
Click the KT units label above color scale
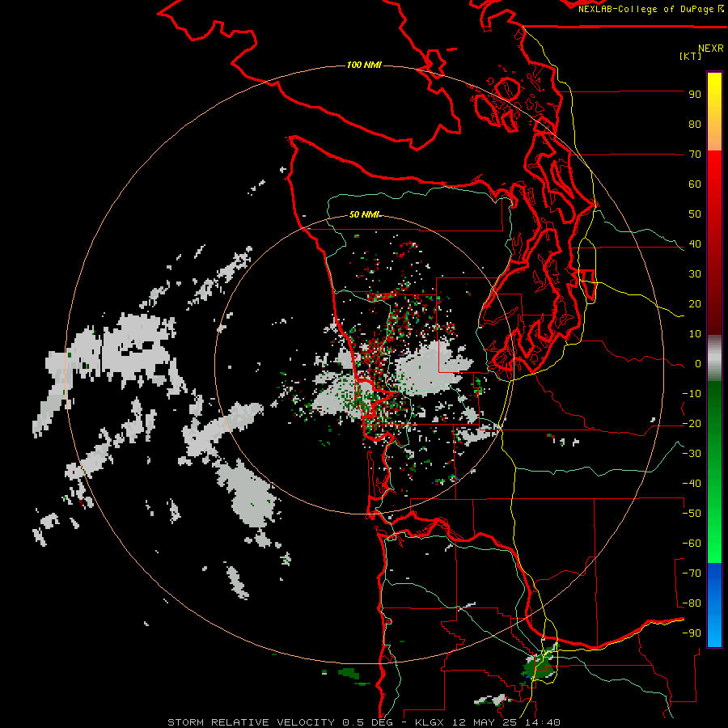[691, 56]
